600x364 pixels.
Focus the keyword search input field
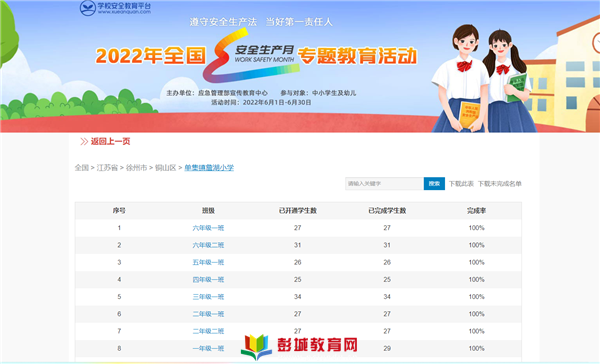click(384, 184)
